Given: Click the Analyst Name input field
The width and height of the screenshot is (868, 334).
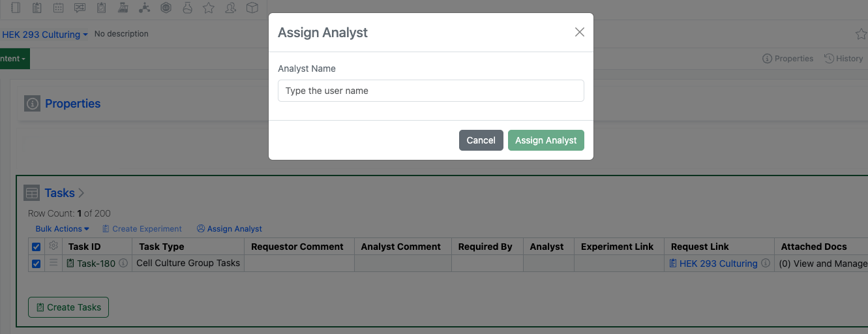Looking at the screenshot, I should 430,91.
